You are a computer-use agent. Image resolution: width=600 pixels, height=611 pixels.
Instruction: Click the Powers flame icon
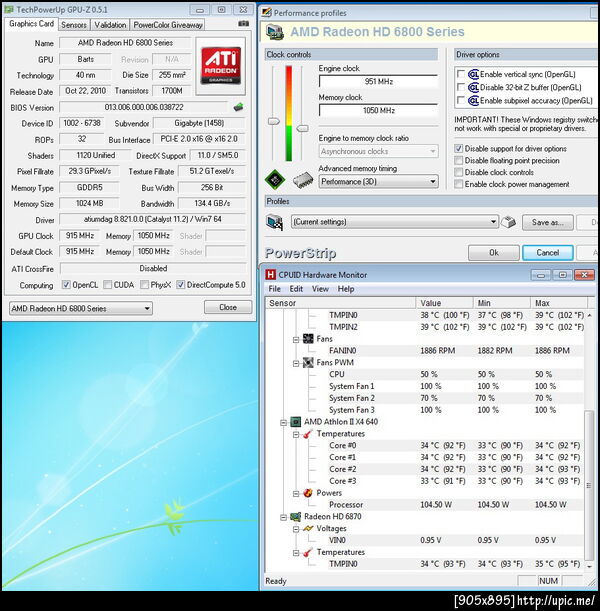pos(308,493)
